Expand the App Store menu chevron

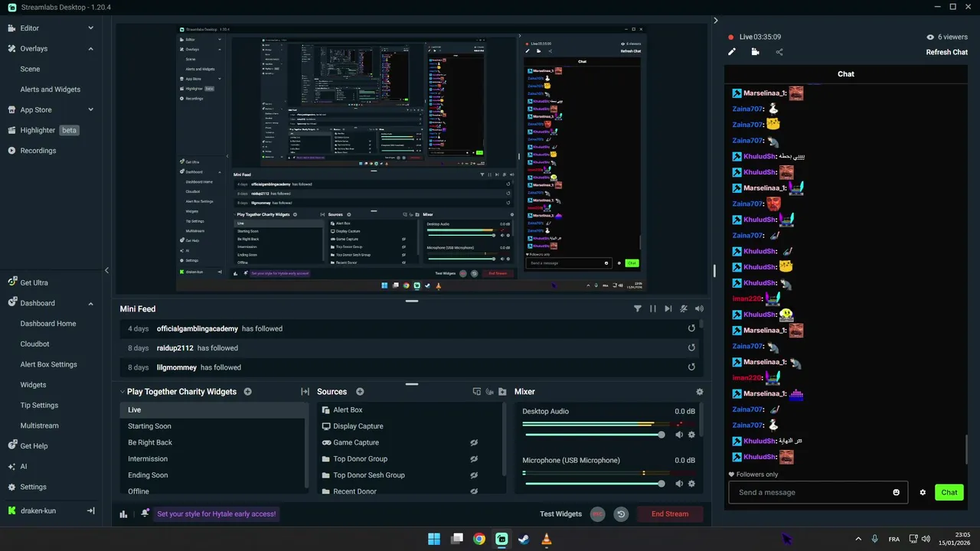[90, 110]
